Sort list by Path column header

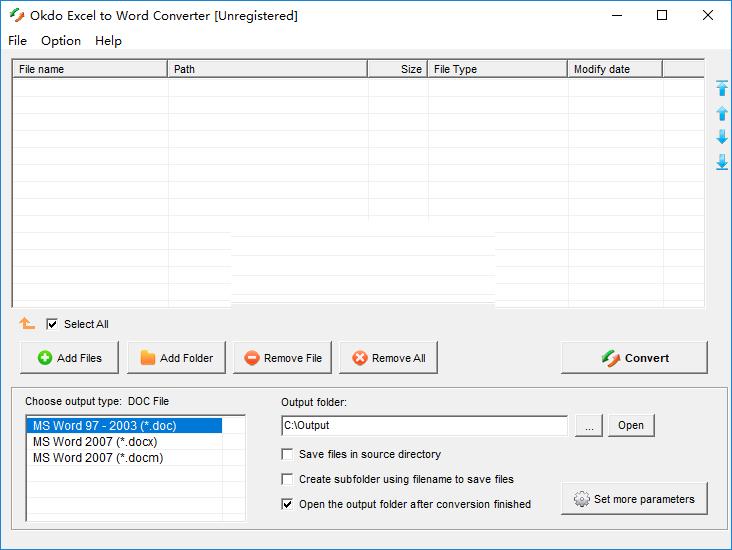(x=267, y=69)
